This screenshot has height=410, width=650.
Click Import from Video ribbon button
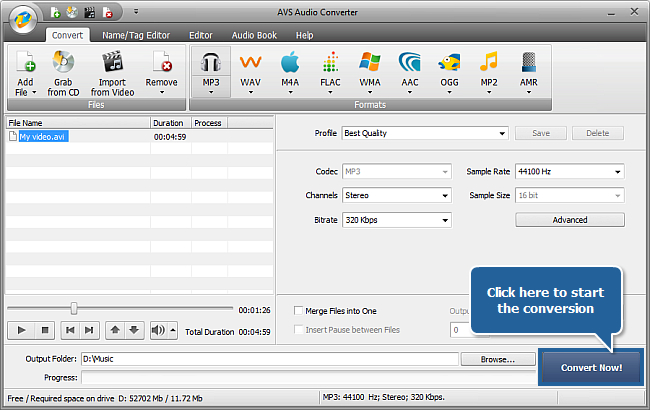click(x=112, y=73)
